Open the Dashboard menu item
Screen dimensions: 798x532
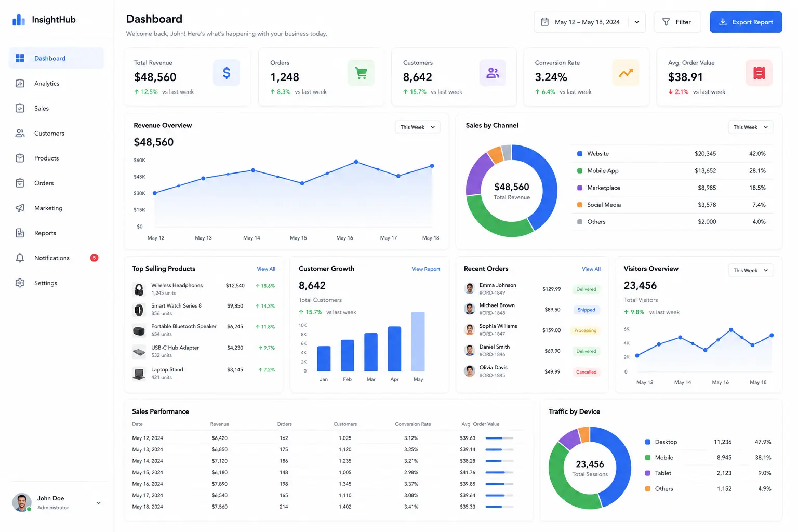pos(56,58)
